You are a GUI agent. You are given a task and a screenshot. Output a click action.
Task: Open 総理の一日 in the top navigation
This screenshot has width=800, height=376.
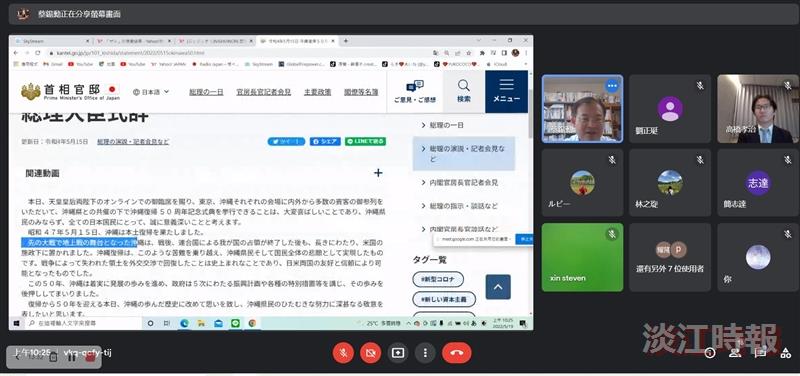coord(206,92)
